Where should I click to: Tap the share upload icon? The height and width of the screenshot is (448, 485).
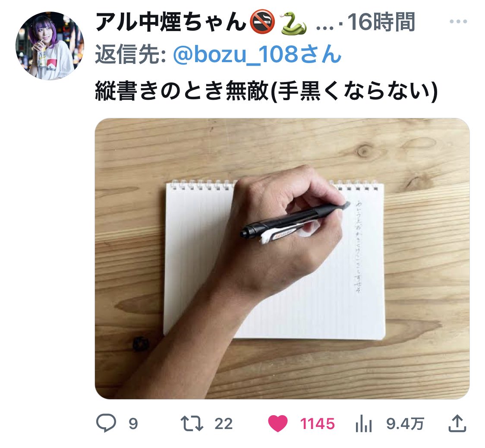tap(457, 423)
